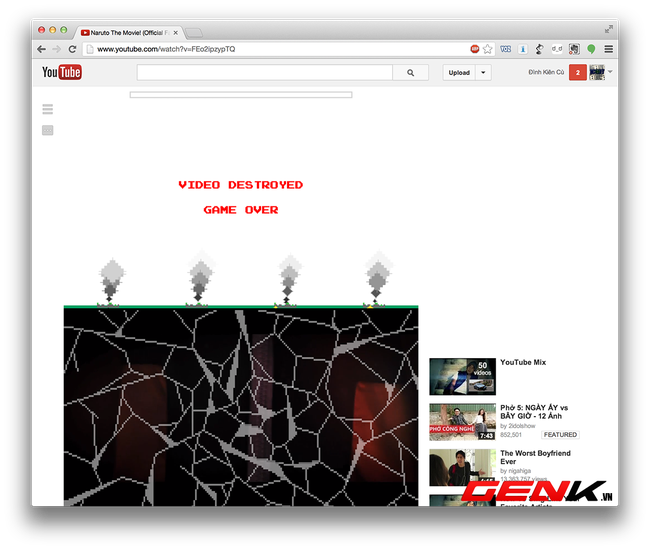Click the user avatar picture
The height and width of the screenshot is (550, 650).
pyautogui.click(x=597, y=73)
